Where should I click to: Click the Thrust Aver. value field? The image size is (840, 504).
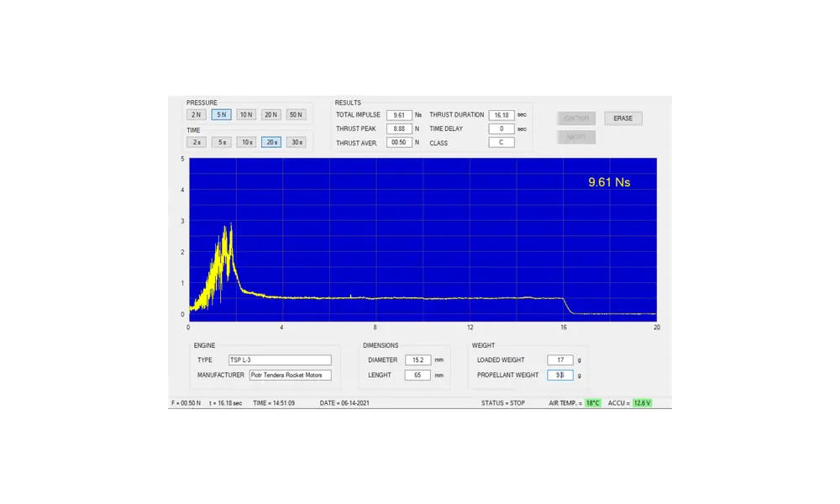click(399, 143)
